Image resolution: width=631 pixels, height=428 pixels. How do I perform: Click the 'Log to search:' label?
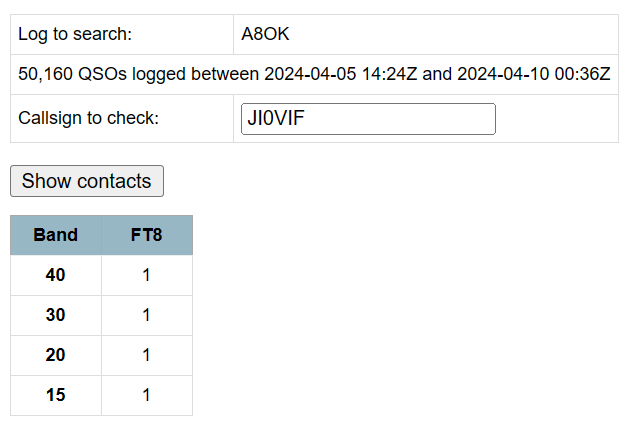pyautogui.click(x=75, y=34)
